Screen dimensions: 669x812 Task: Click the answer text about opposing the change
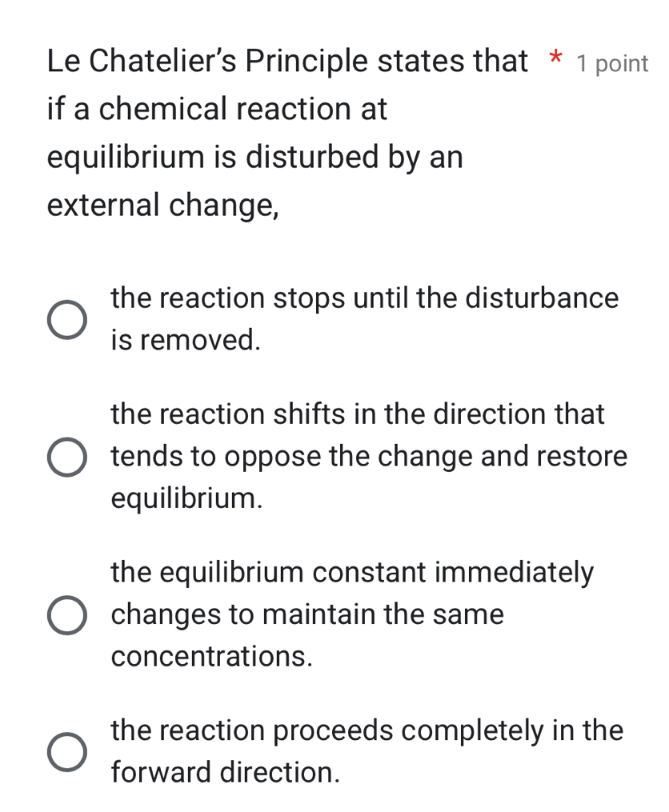tap(368, 456)
